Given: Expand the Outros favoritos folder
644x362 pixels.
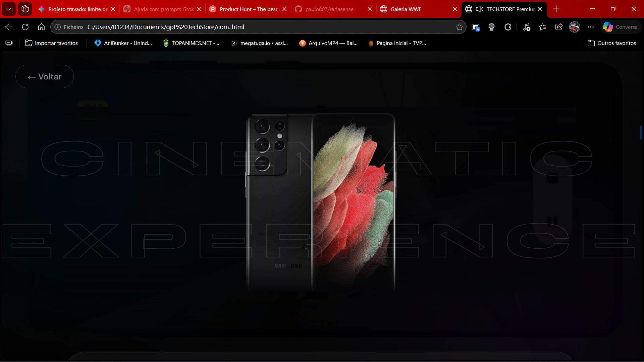Looking at the screenshot, I should pyautogui.click(x=612, y=43).
